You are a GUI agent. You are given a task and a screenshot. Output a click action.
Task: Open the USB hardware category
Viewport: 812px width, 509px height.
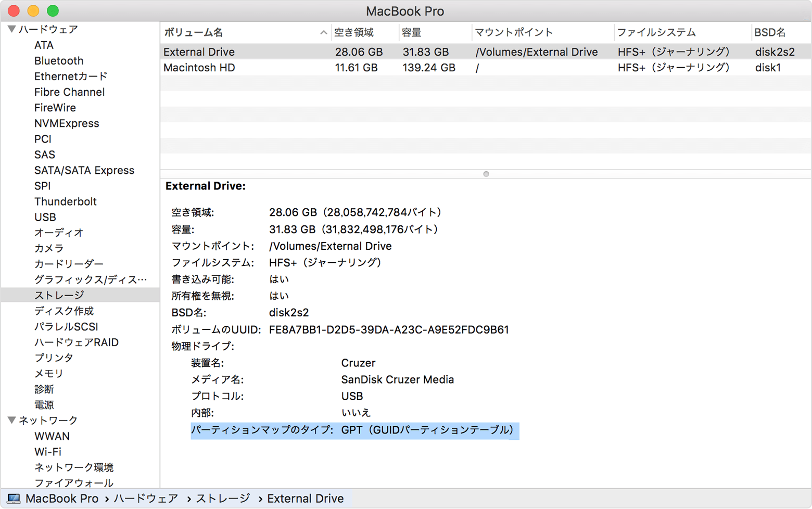click(45, 217)
